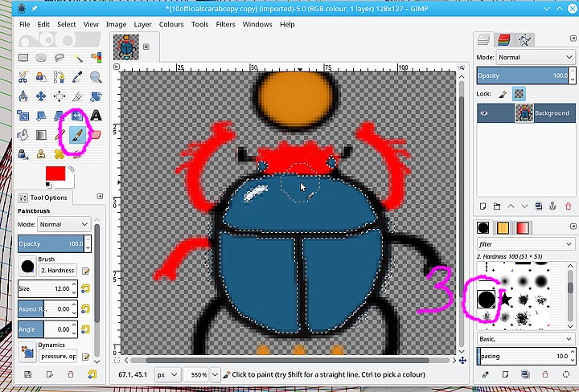Open the px unit dropdown in status bar
The image size is (579, 392).
pos(167,374)
